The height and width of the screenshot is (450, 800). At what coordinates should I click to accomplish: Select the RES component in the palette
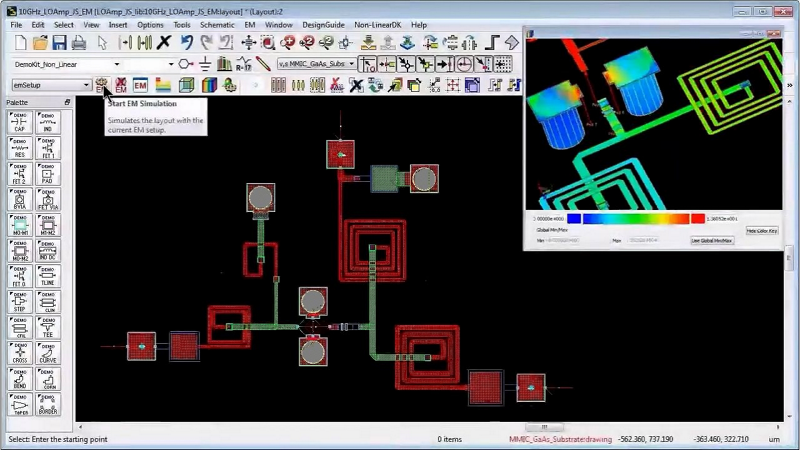(x=19, y=148)
